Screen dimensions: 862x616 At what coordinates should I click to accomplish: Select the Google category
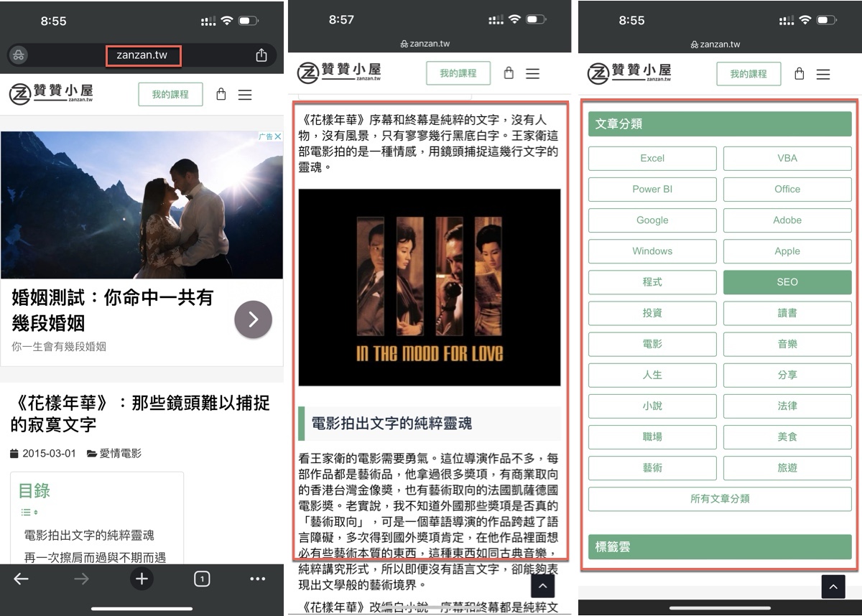coord(652,220)
